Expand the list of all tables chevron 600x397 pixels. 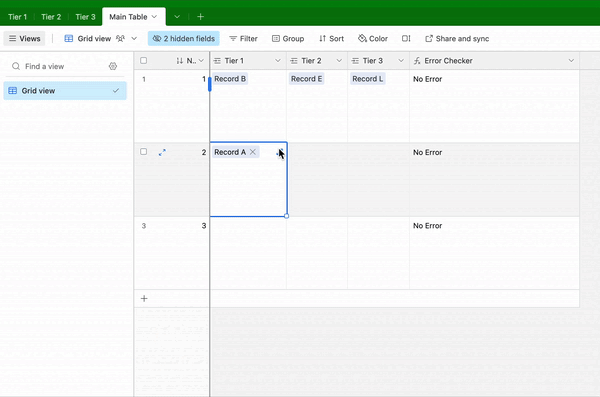click(177, 17)
